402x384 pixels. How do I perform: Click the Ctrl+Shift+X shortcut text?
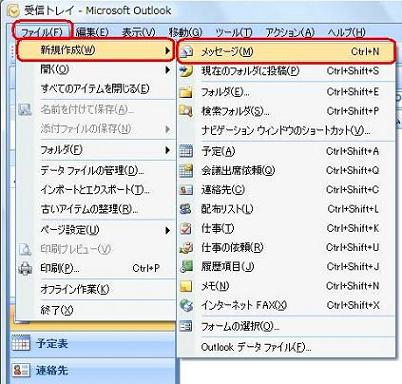[x=353, y=305]
